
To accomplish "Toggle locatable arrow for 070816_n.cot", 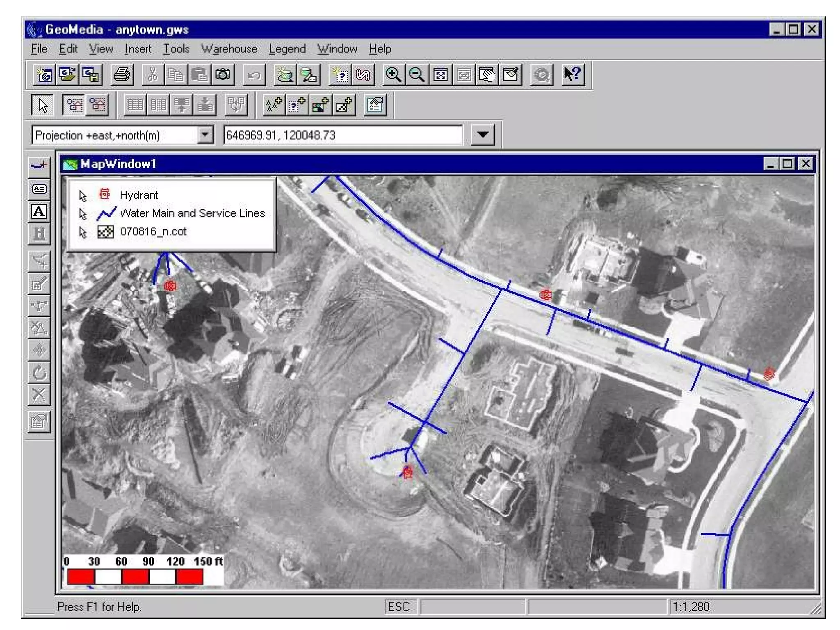I will tap(83, 232).
